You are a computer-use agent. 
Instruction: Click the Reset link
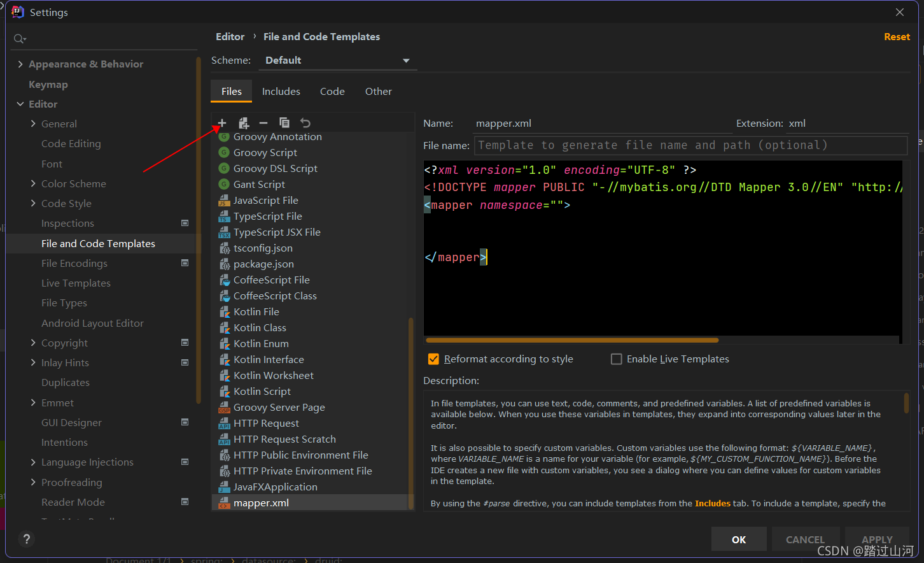point(897,37)
